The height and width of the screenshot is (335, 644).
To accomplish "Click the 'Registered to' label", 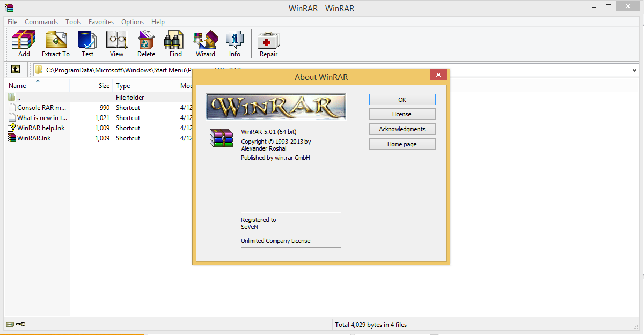I will tap(259, 220).
